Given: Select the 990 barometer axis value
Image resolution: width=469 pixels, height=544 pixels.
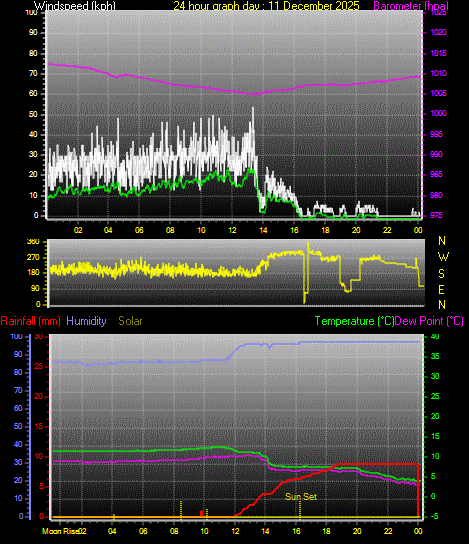Looking at the screenshot, I should (x=436, y=154).
